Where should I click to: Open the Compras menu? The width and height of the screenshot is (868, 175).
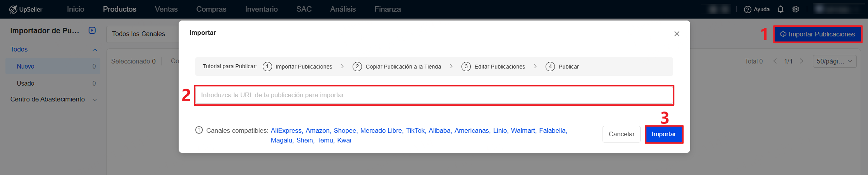[211, 9]
